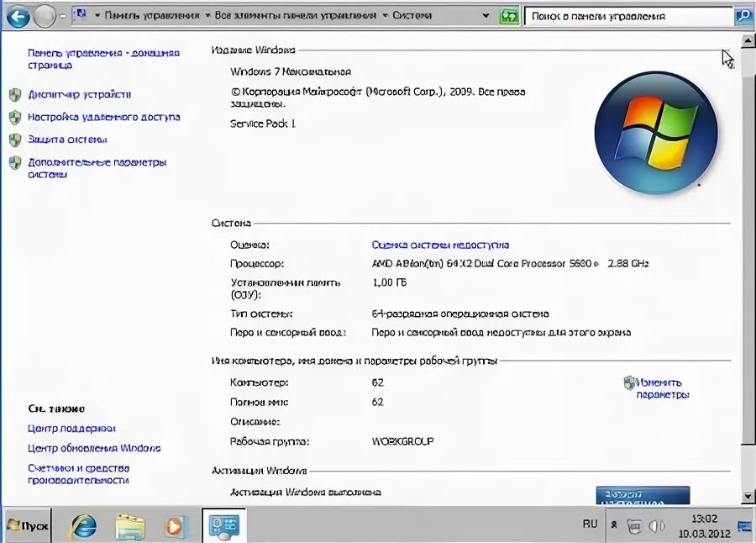Click 64-разрядная операционная система text
The image size is (756, 543).
460,314
